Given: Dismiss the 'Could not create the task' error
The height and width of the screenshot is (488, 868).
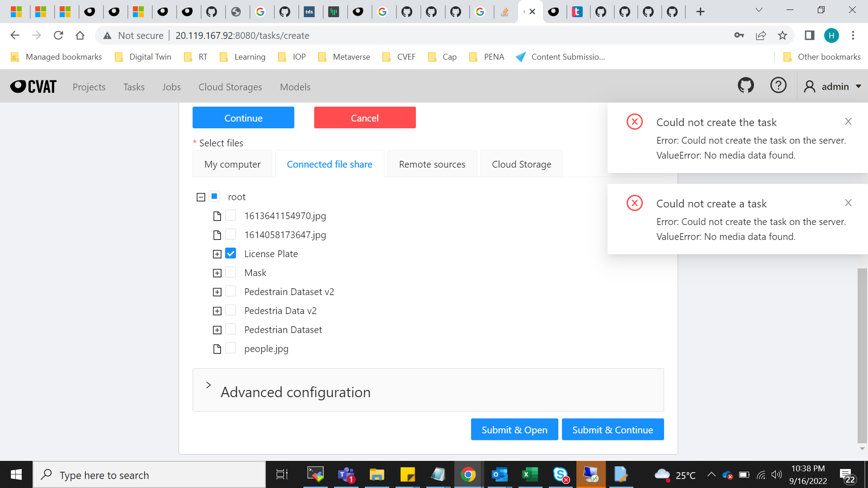Looking at the screenshot, I should coord(848,122).
